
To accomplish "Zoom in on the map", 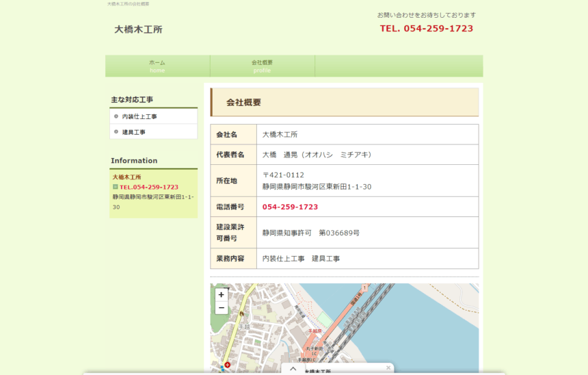I will coord(221,295).
